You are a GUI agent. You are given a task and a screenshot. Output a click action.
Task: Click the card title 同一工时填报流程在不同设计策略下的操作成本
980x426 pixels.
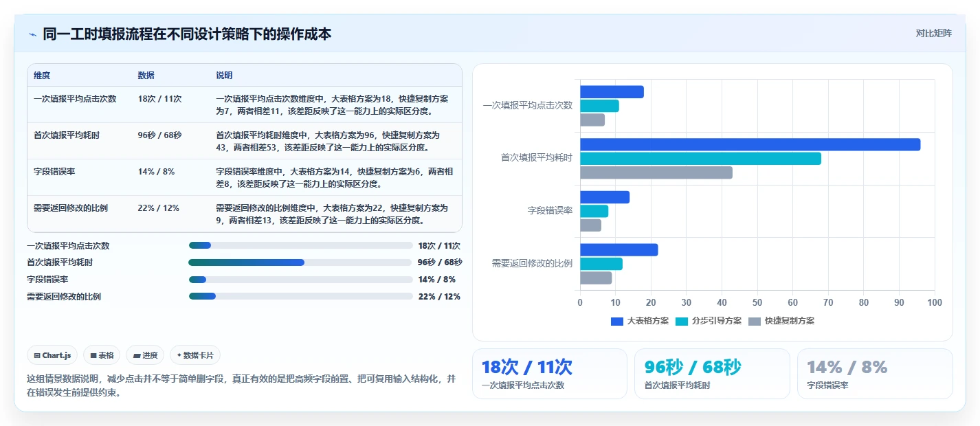[x=187, y=34]
